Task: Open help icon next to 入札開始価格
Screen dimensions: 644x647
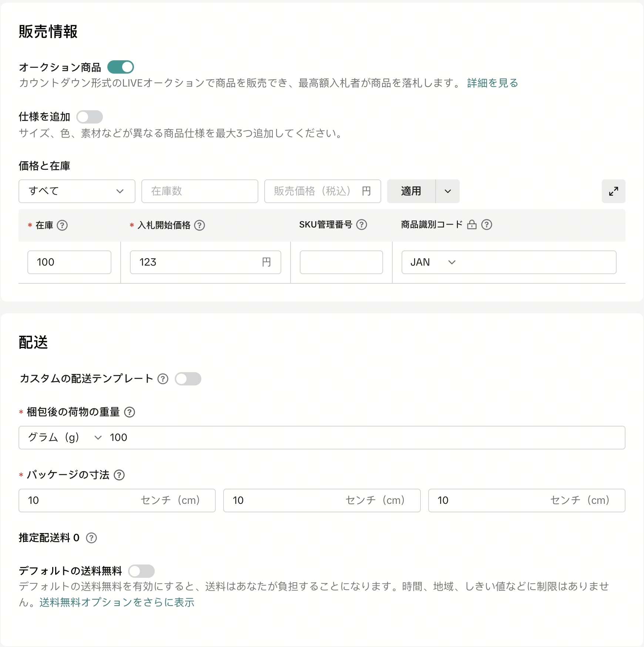Action: (x=199, y=225)
